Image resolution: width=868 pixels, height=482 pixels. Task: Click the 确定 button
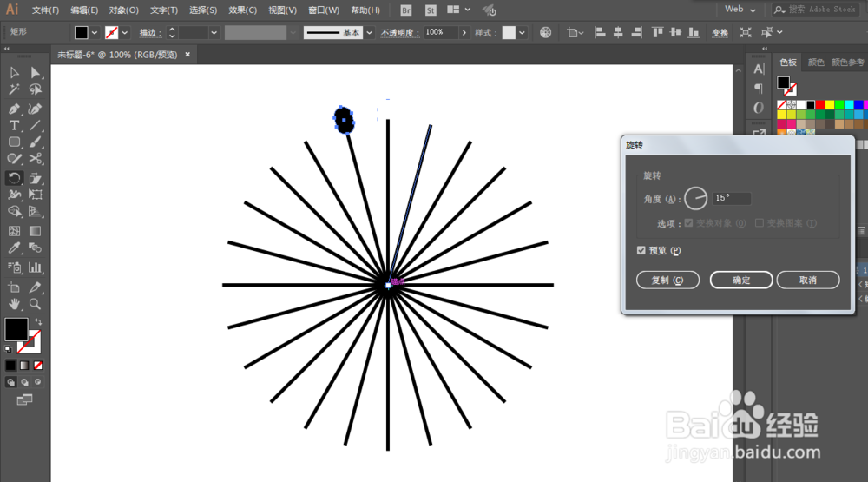(x=741, y=280)
